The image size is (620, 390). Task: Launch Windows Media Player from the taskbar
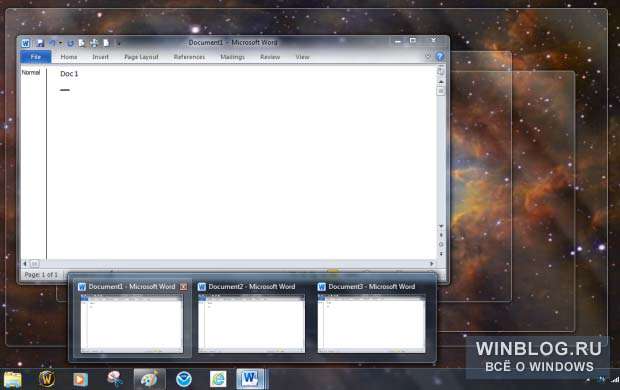80,379
